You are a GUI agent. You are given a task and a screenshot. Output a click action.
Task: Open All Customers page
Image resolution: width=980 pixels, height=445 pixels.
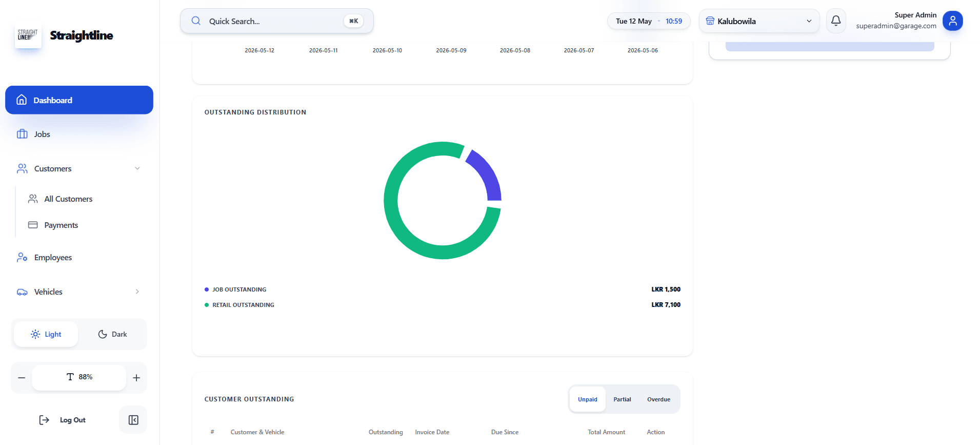68,199
